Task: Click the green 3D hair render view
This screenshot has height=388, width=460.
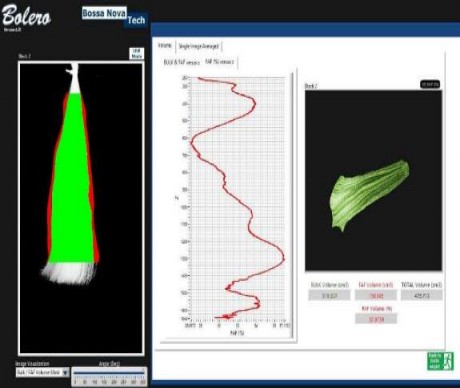Action: click(x=373, y=180)
